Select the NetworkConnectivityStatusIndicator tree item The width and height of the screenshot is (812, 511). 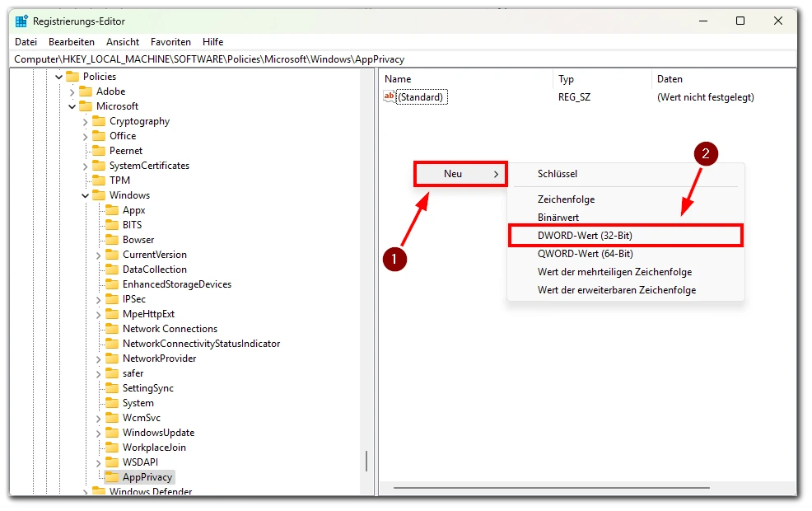(202, 345)
